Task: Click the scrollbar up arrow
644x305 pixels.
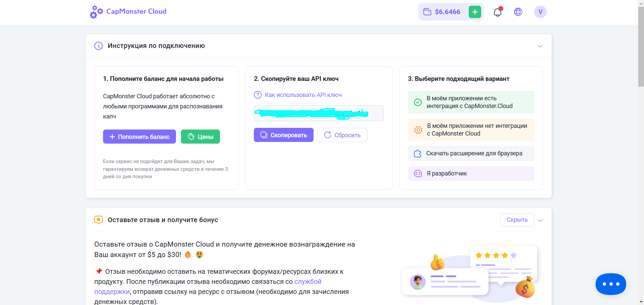Action: click(641, 3)
